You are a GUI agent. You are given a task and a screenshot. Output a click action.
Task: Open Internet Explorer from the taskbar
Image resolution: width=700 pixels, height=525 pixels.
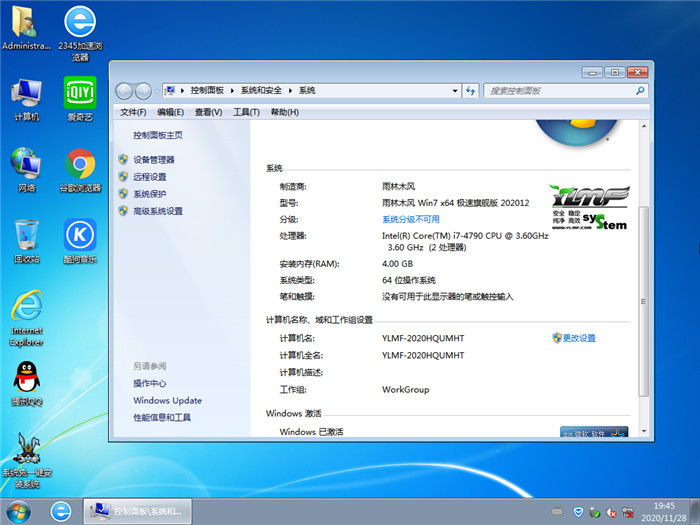click(x=61, y=511)
